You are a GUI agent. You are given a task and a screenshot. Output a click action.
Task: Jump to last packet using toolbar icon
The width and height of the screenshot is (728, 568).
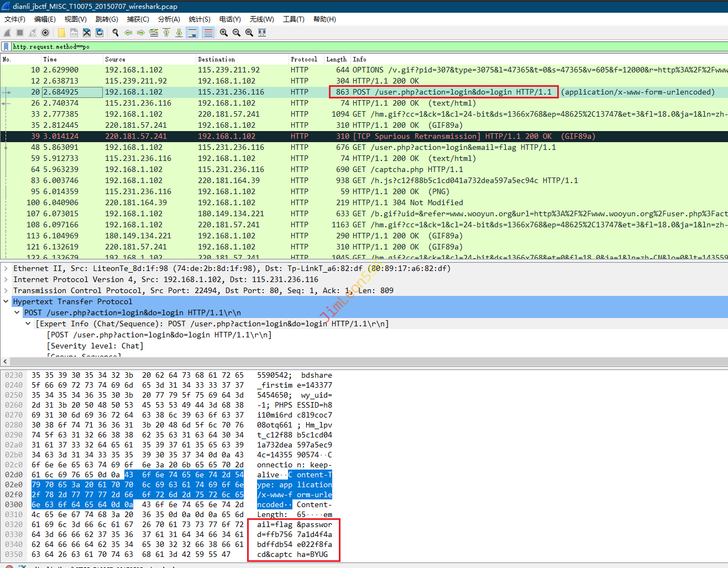coord(179,33)
